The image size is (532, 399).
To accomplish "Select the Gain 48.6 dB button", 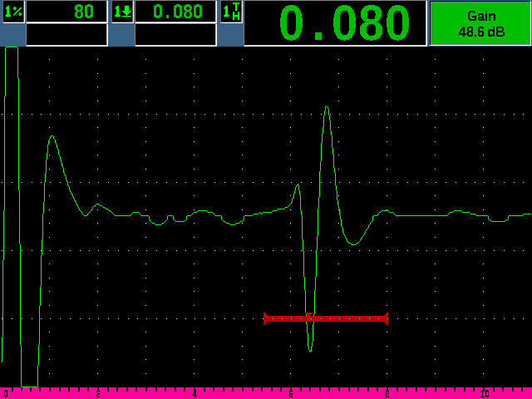I will point(480,23).
